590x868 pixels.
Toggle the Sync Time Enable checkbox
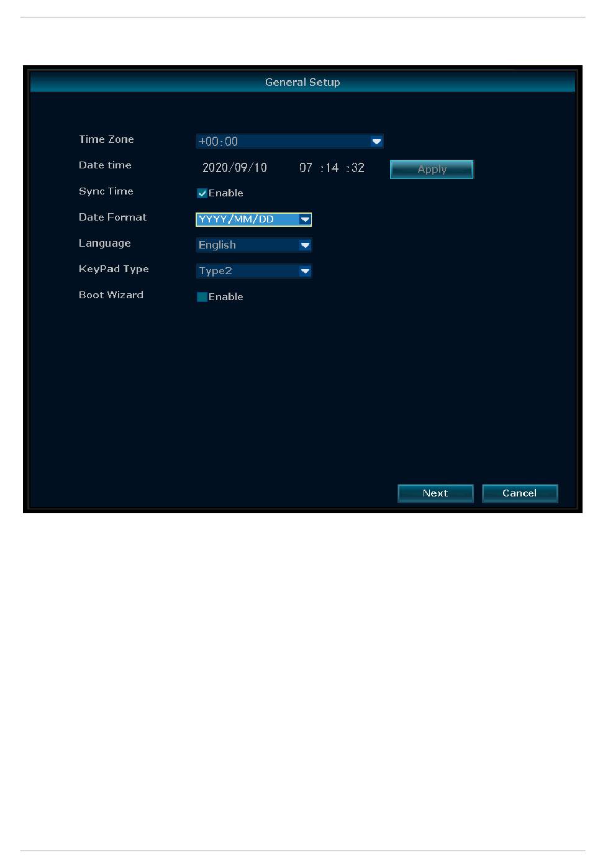click(202, 193)
